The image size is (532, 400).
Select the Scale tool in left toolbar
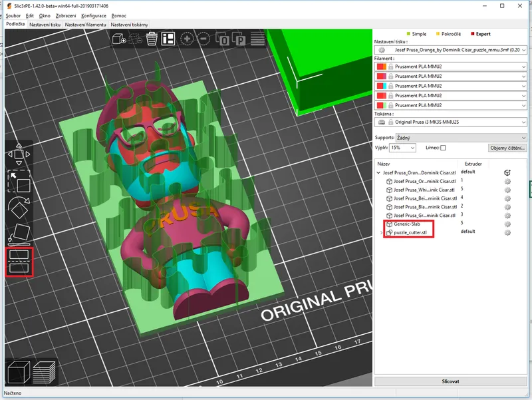point(19,181)
